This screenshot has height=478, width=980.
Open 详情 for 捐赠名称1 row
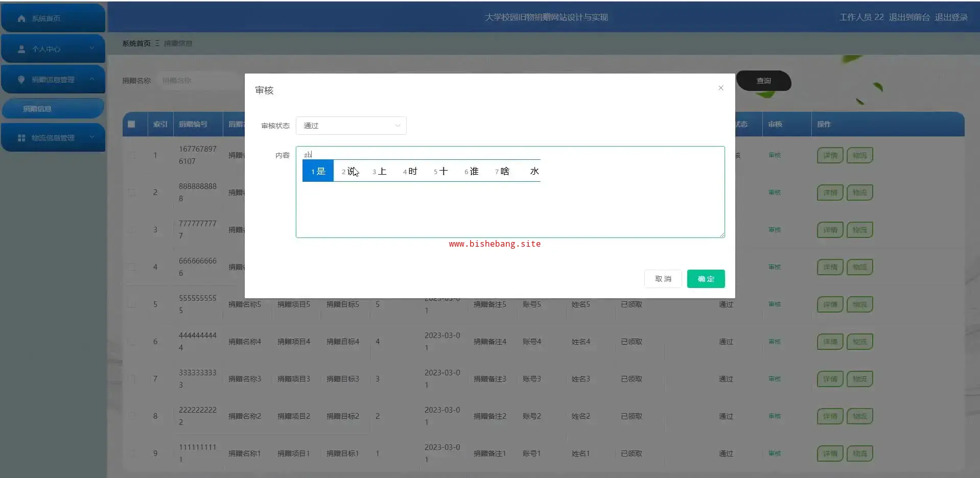(x=830, y=453)
